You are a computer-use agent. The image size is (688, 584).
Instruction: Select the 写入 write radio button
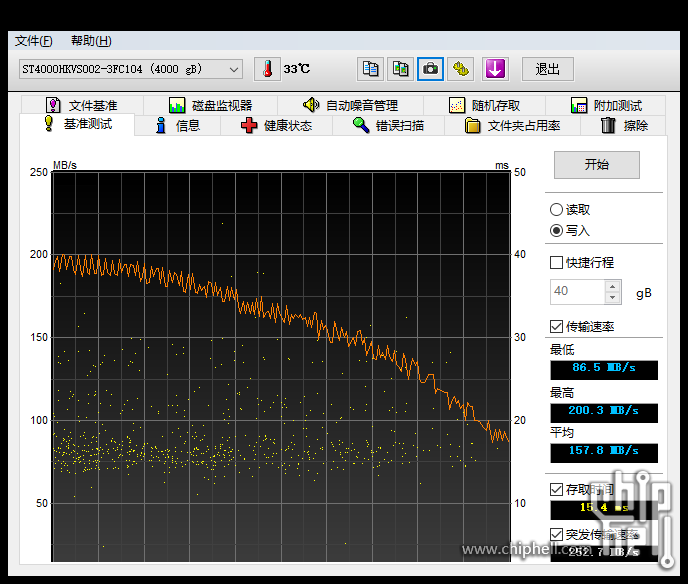556,230
